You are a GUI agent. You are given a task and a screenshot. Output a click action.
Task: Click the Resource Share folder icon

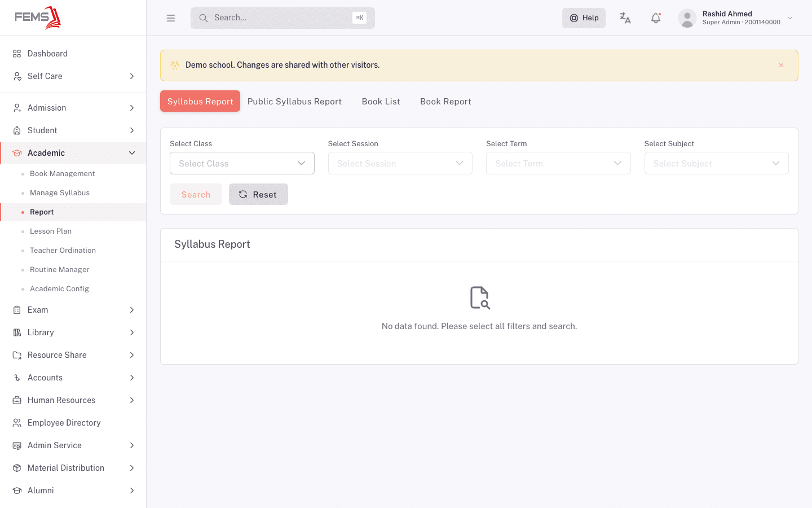[x=17, y=355]
